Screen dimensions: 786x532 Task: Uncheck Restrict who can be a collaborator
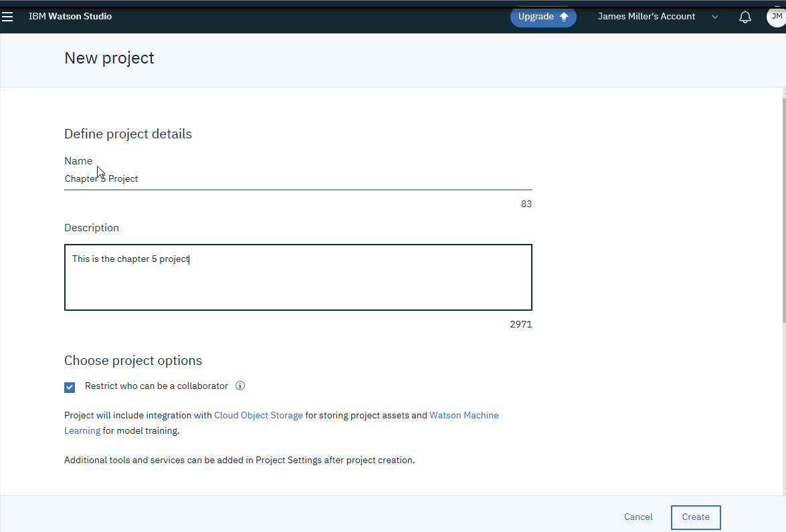(x=70, y=387)
